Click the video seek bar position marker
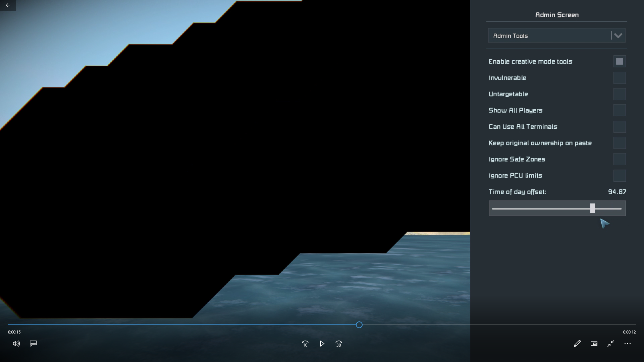 (x=359, y=325)
